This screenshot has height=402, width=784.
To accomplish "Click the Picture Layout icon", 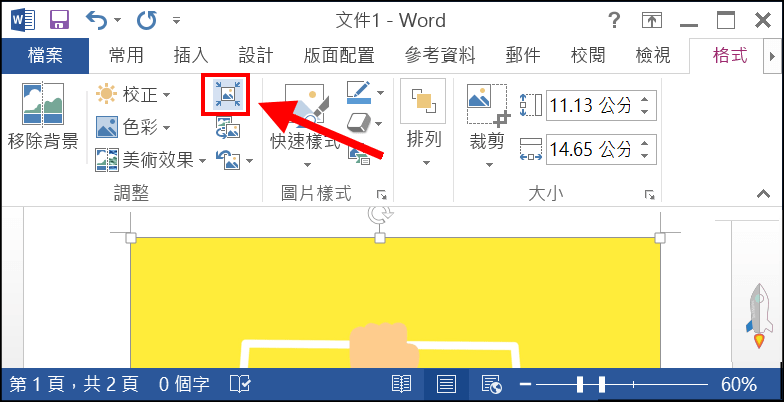I will click(360, 156).
